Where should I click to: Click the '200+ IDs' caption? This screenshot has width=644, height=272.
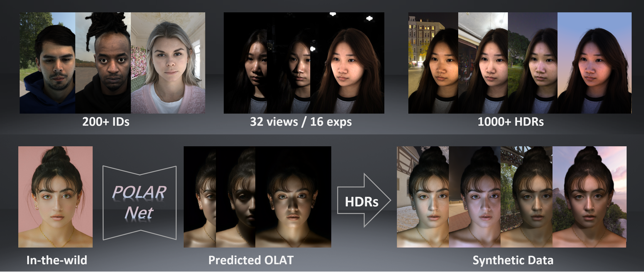click(106, 122)
